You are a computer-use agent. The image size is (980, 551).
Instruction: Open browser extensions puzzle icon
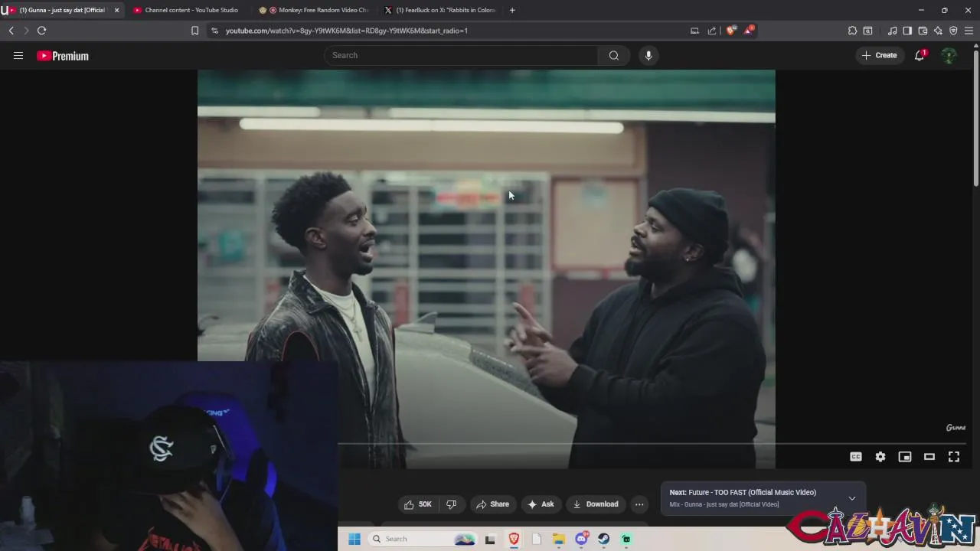coord(852,31)
